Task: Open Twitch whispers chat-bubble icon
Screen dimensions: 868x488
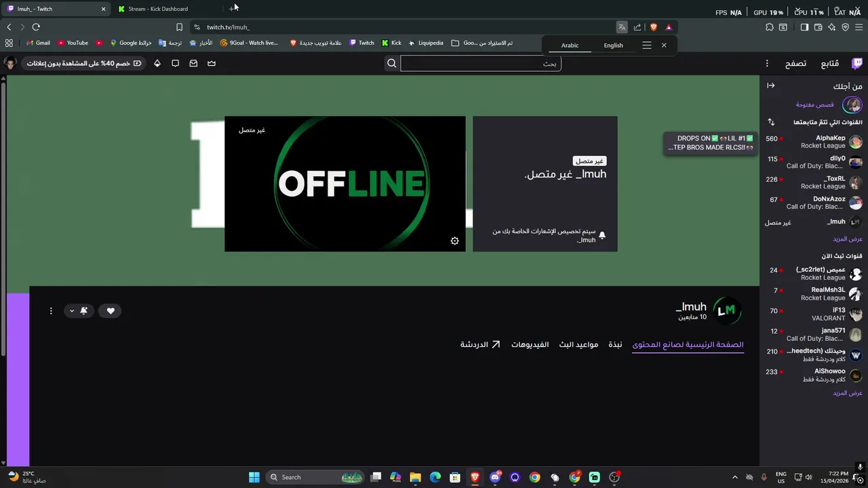Action: pyautogui.click(x=176, y=63)
